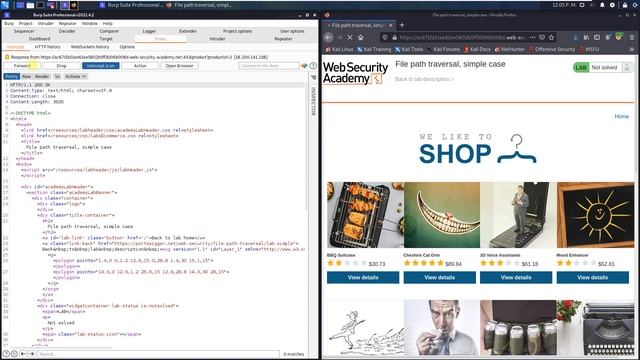Click the FoxyProxy extension icon in Firefox
This screenshot has height=360, width=640.
coord(619,37)
